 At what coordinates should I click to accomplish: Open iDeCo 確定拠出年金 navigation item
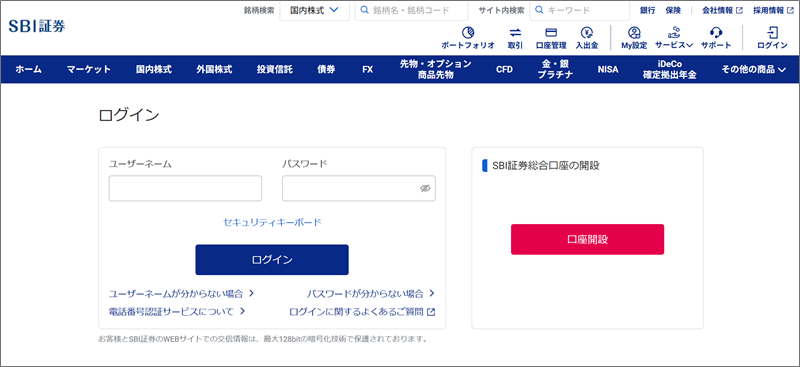[x=669, y=69]
